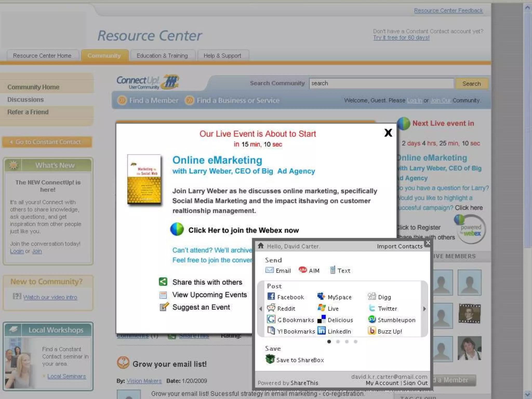Click the Save to ShareBox icon
Image resolution: width=532 pixels, height=399 pixels.
point(270,360)
